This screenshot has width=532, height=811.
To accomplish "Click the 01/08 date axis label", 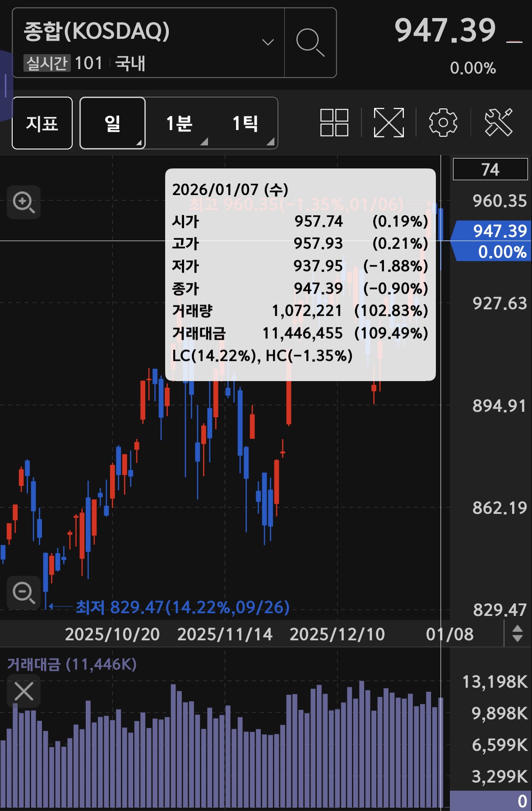I will click(x=450, y=634).
